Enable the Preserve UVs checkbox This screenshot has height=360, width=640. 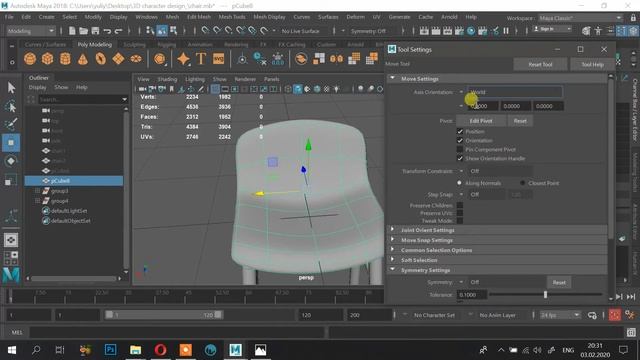460,213
